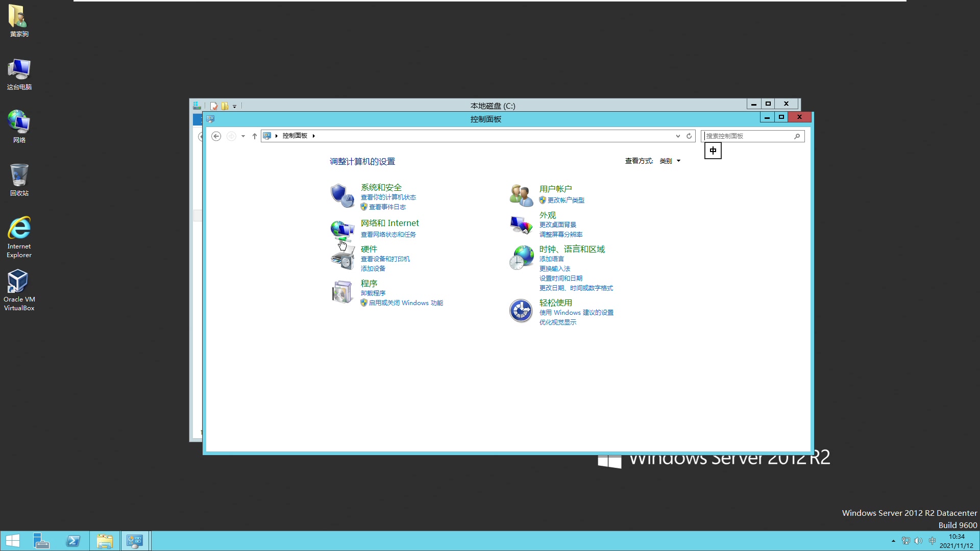Open the System and Security shield icon

coord(342,196)
